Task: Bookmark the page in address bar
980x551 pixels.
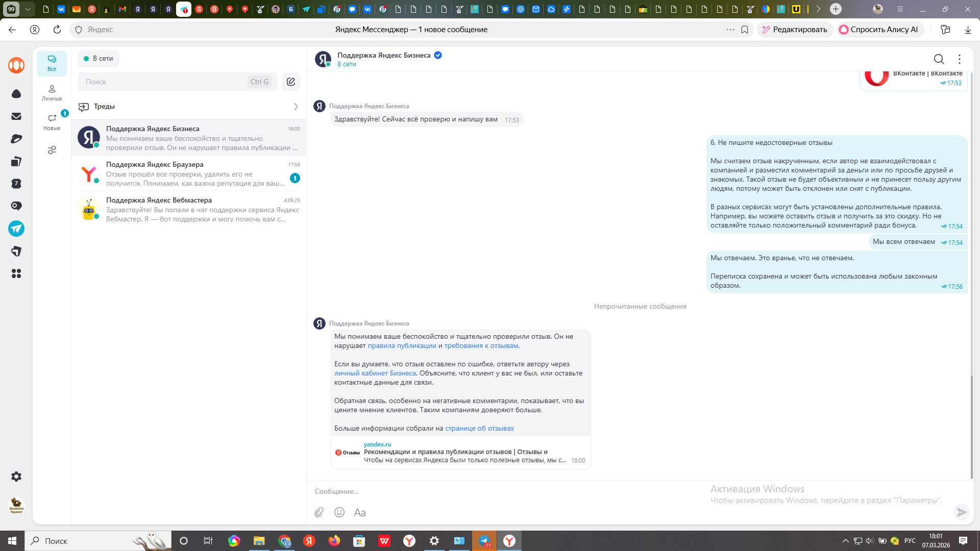Action: pyautogui.click(x=745, y=30)
